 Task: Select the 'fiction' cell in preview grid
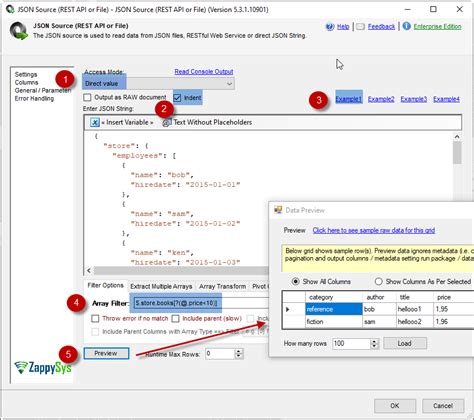[334, 322]
